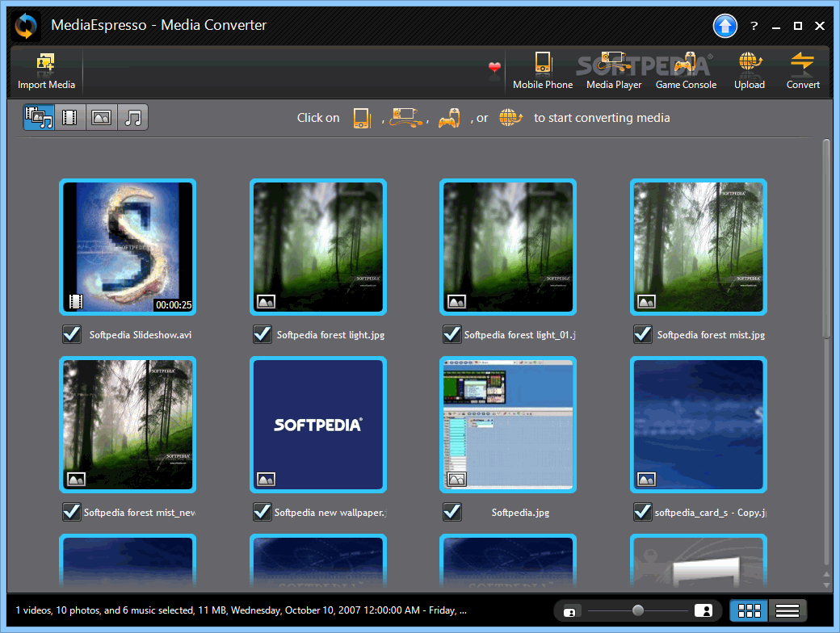Click the vertical scrollbar in media library

[x=826, y=238]
